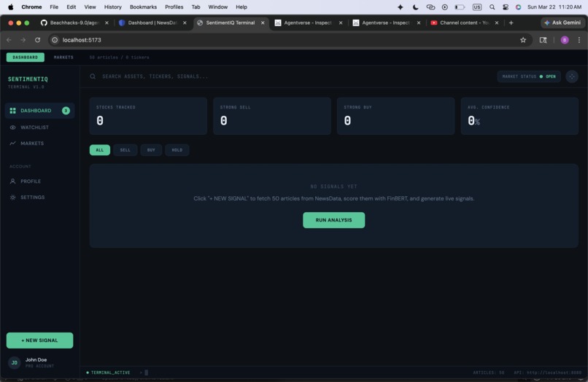Open the Dashboard sidebar item
This screenshot has height=382, width=588.
pos(39,111)
